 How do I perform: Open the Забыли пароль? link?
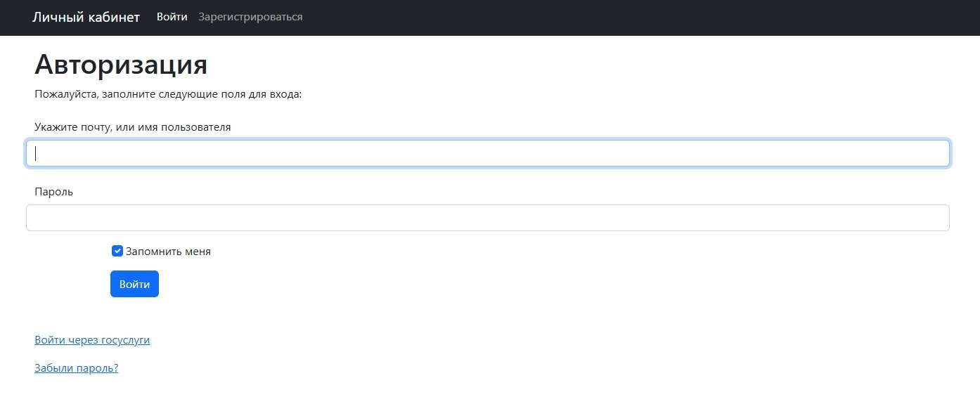point(76,367)
